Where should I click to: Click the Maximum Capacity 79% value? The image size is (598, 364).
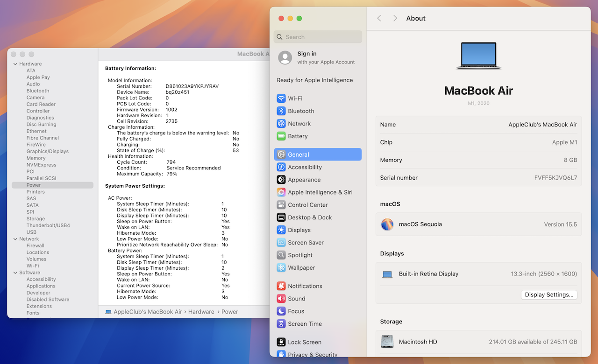(172, 174)
